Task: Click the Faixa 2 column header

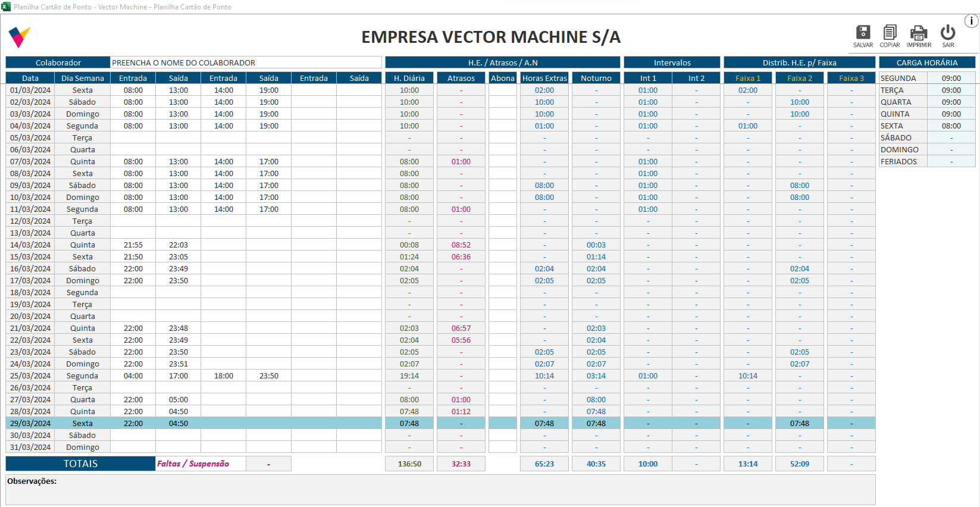Action: [x=800, y=78]
